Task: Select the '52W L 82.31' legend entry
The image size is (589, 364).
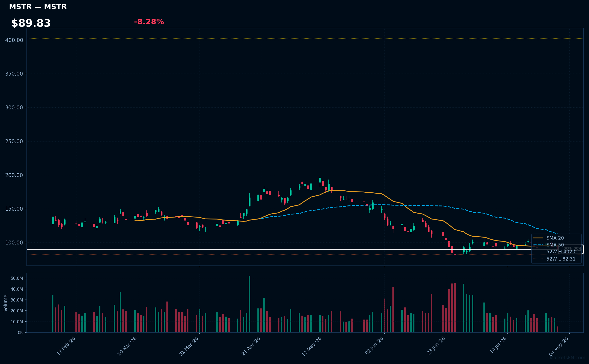Action: click(554, 259)
